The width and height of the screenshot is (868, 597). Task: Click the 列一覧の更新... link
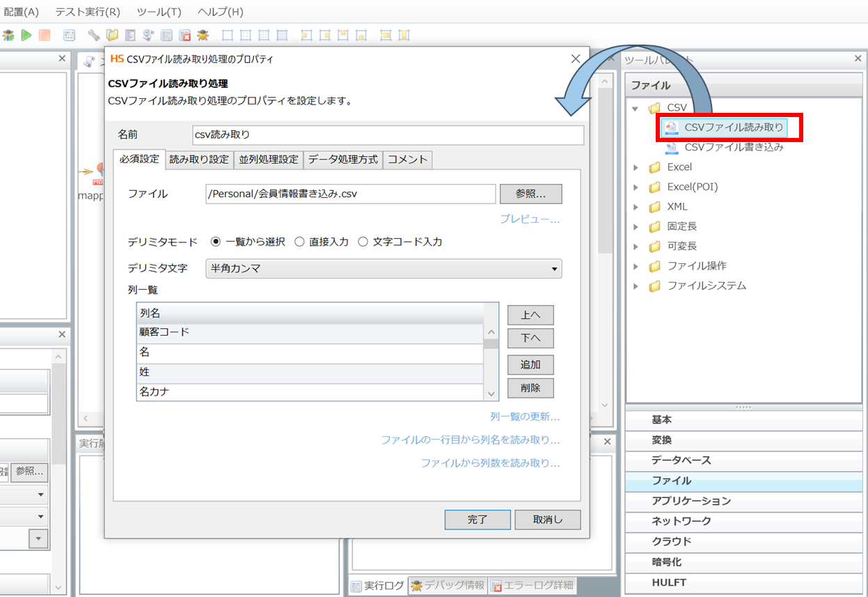point(525,417)
